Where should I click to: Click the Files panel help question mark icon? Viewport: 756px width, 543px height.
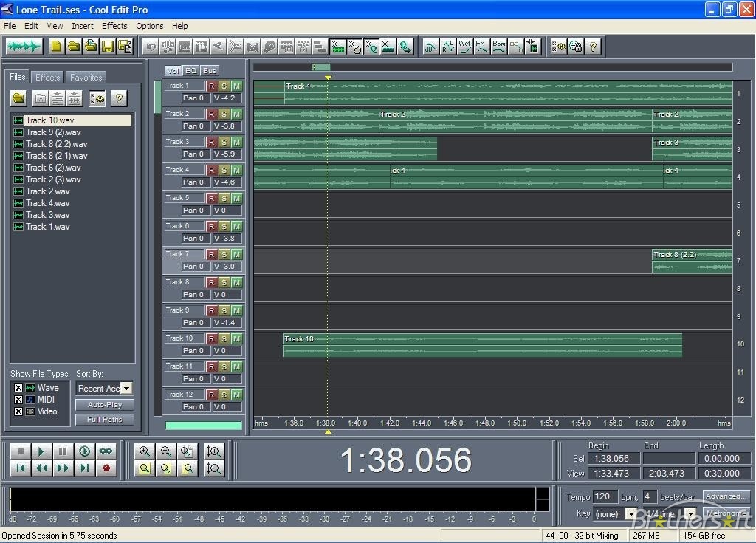click(x=119, y=98)
